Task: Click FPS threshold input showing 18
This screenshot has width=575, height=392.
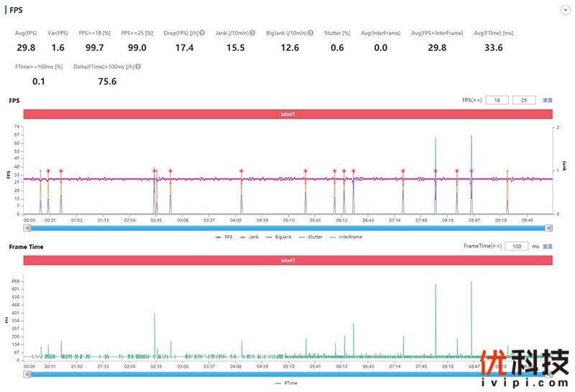Action: point(497,101)
